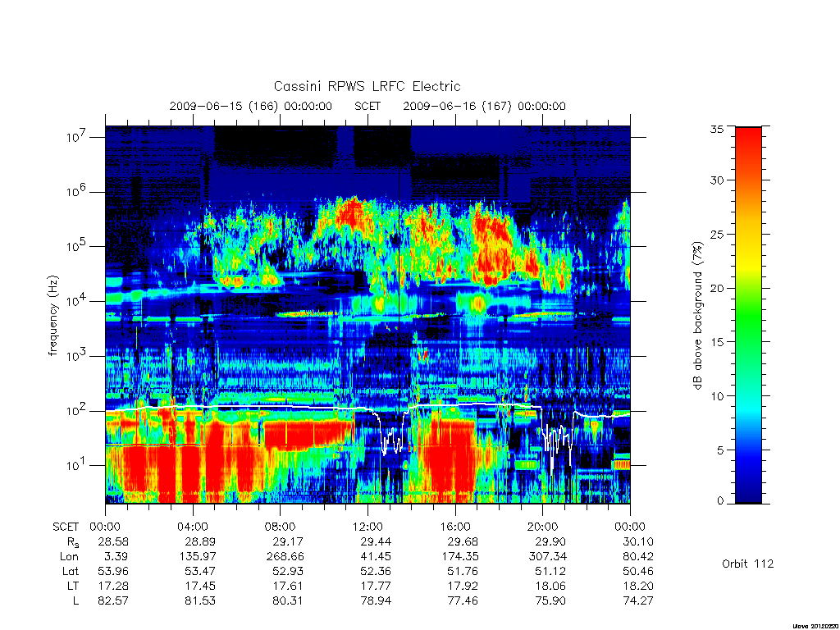
Task: Click Rs value 29.17
Action: click(x=288, y=542)
